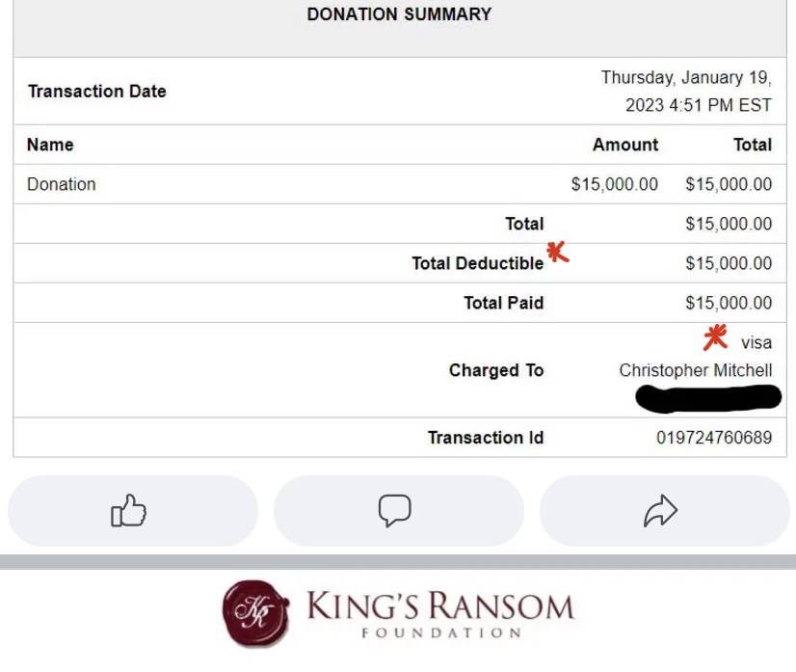Click the Donation row name
The image size is (796, 672).
(62, 184)
